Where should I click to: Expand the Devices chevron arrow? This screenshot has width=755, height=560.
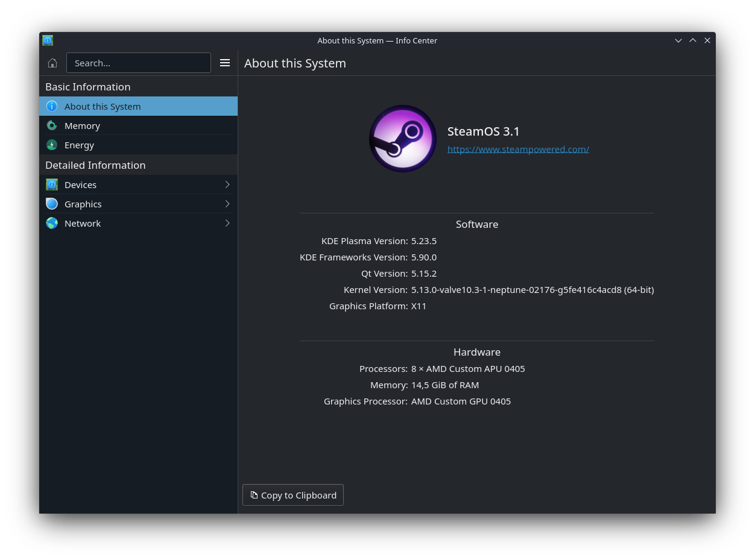[x=227, y=184]
